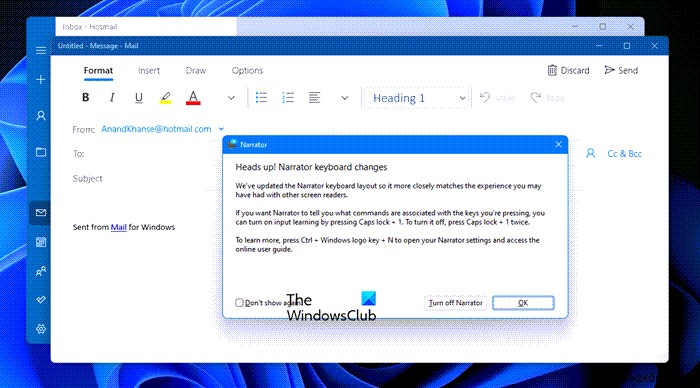This screenshot has height=388, width=700.
Task: Expand more font formatting options
Action: [x=231, y=98]
